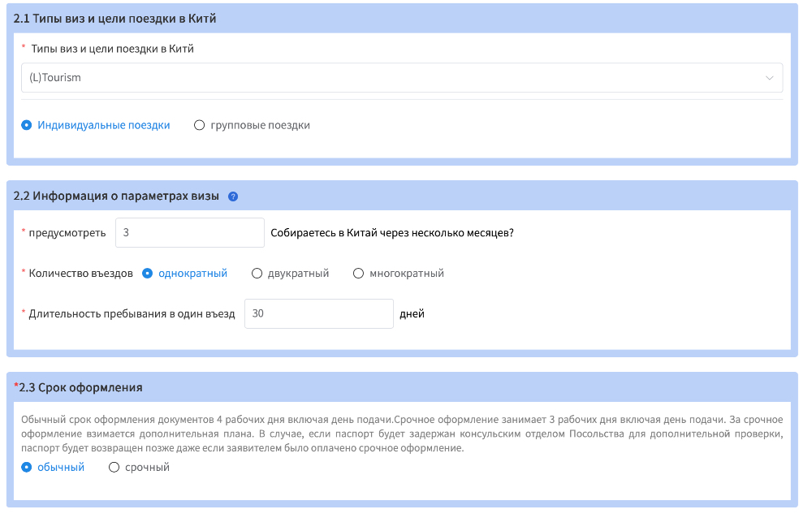Select срочный processing time

click(114, 467)
